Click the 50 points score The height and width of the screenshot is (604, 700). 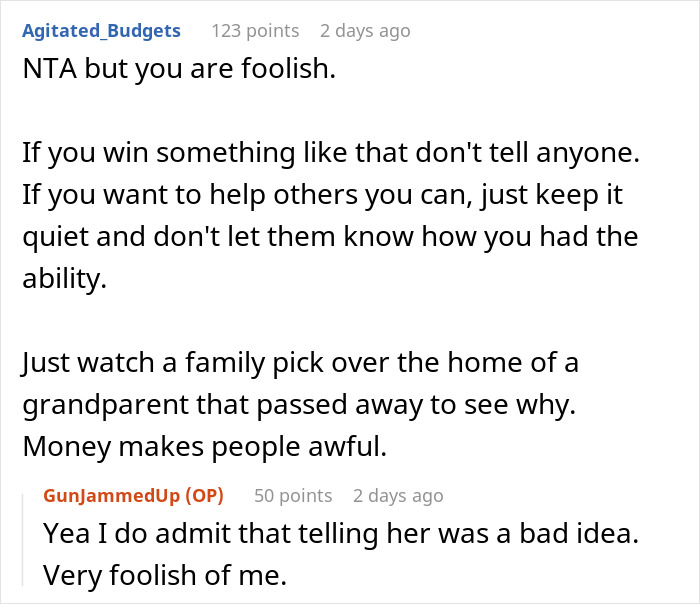tap(293, 495)
